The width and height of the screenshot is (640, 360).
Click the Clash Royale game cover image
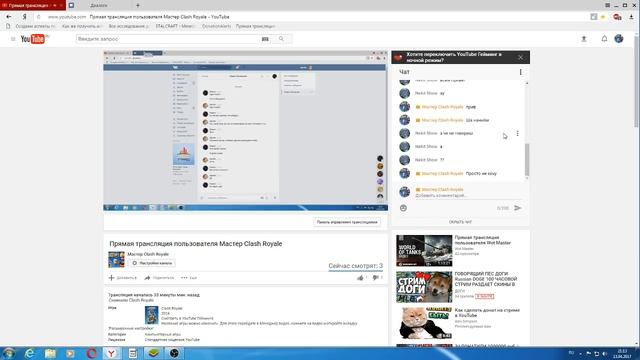coord(151,315)
